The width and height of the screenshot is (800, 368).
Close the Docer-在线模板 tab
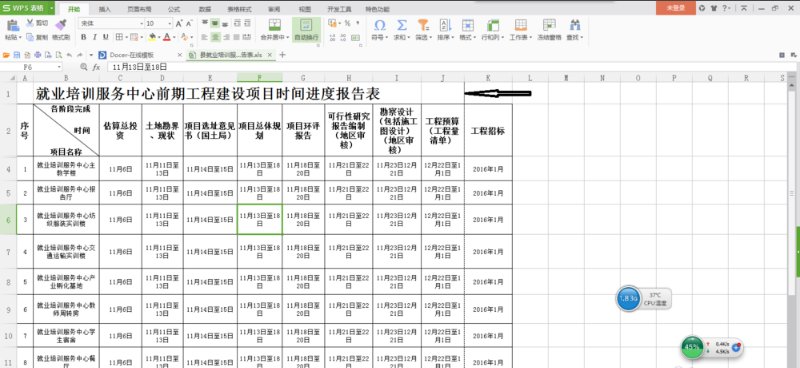[x=180, y=55]
